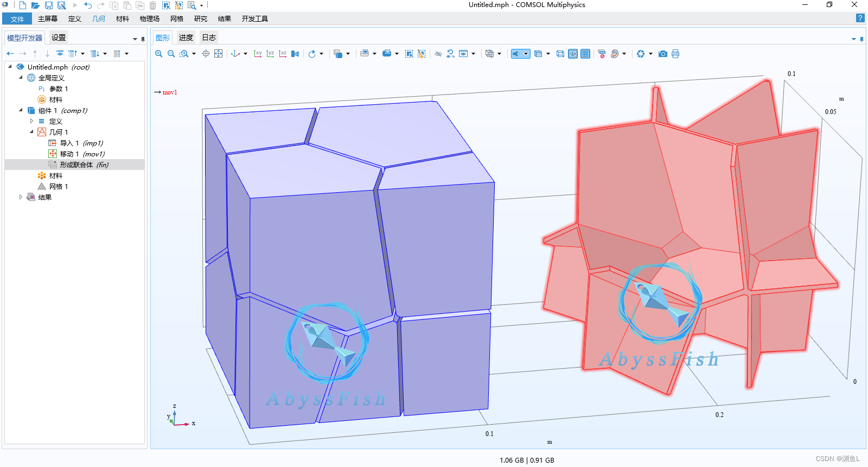This screenshot has width=868, height=467.
Task: Open the 文件 menu
Action: click(x=17, y=19)
